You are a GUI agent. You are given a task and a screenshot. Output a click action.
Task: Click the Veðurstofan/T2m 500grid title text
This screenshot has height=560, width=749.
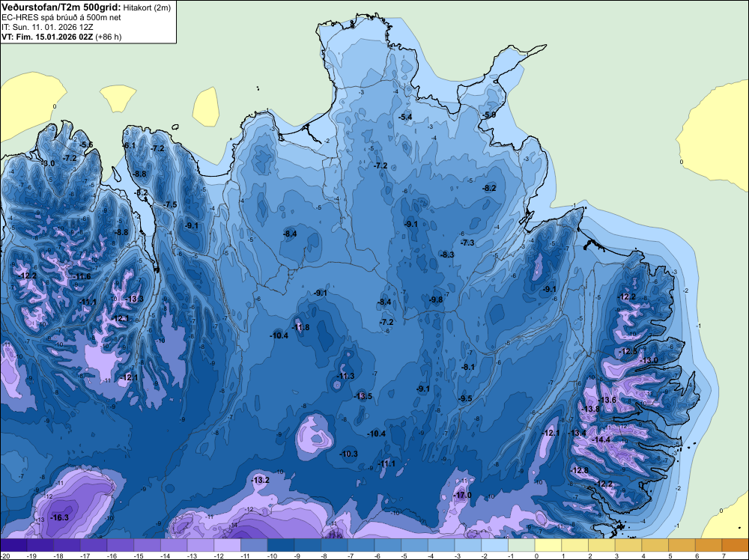pos(61,7)
